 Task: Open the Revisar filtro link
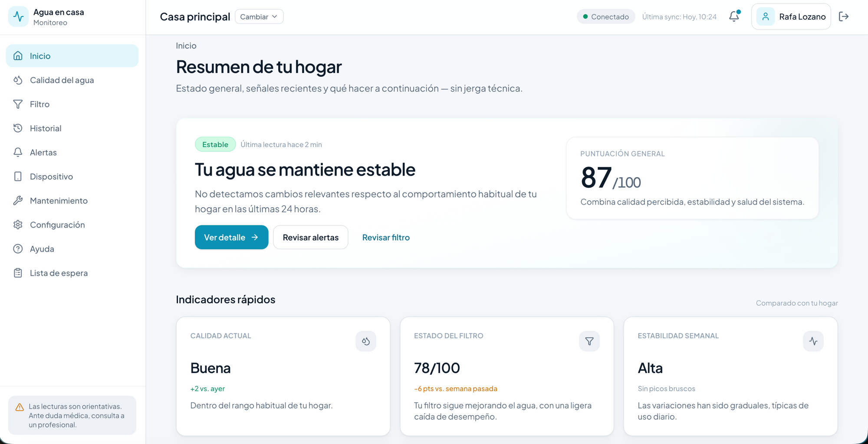pos(386,237)
